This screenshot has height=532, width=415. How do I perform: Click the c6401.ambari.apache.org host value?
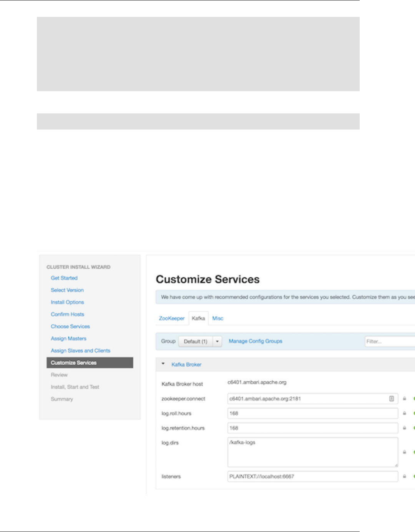tap(257, 382)
